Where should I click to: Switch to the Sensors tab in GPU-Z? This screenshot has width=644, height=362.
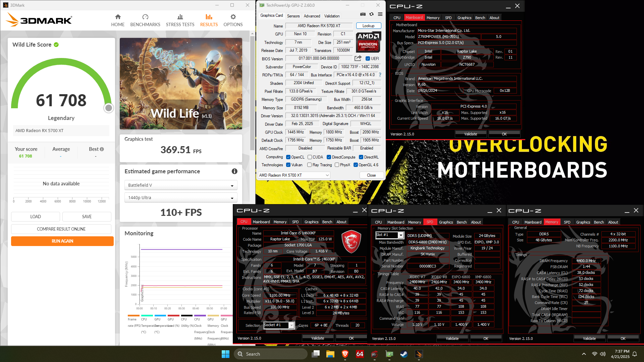293,16
